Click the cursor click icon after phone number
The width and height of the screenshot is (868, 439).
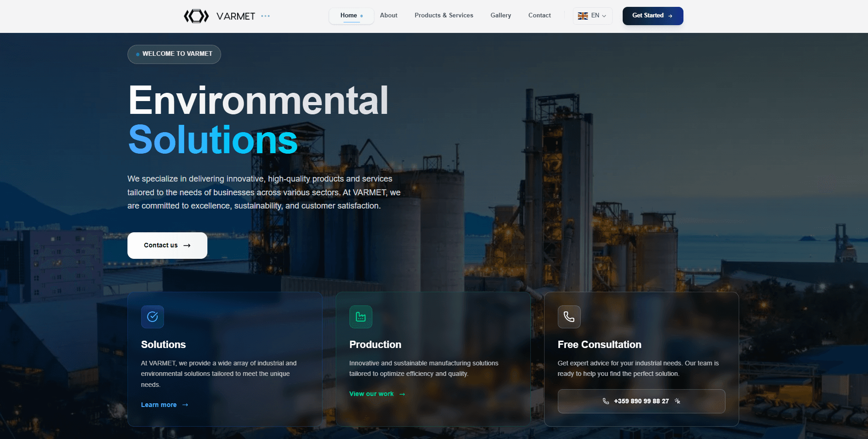677,401
